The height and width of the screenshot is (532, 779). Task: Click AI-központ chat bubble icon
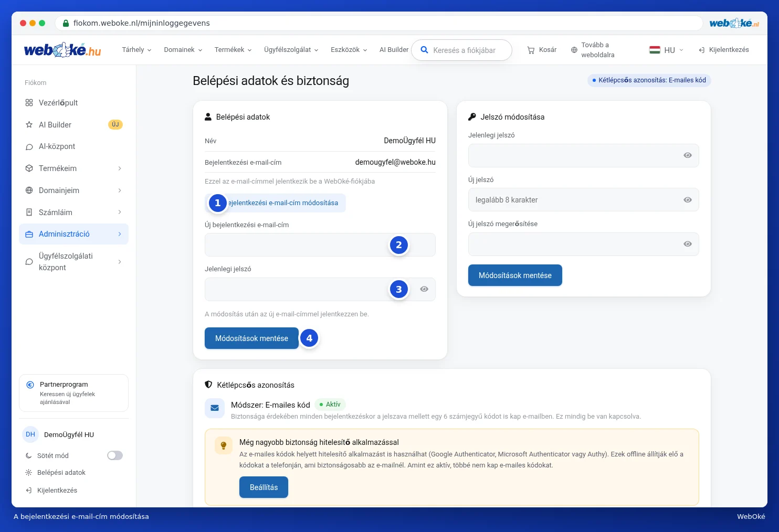(x=29, y=147)
